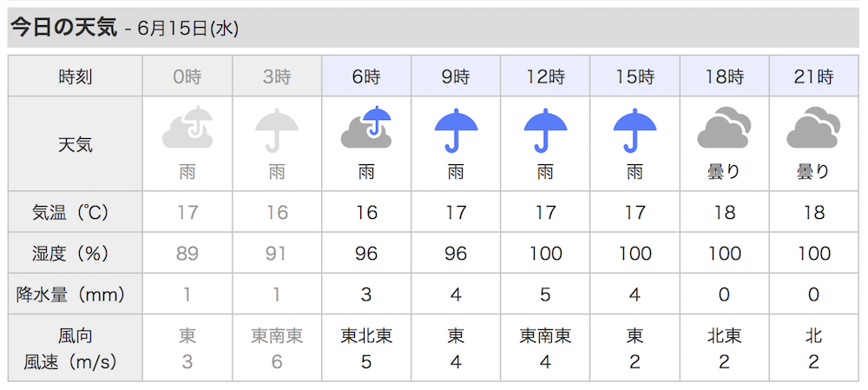Click the blue umbrella icon at 9時
The width and height of the screenshot is (868, 390).
tap(456, 130)
